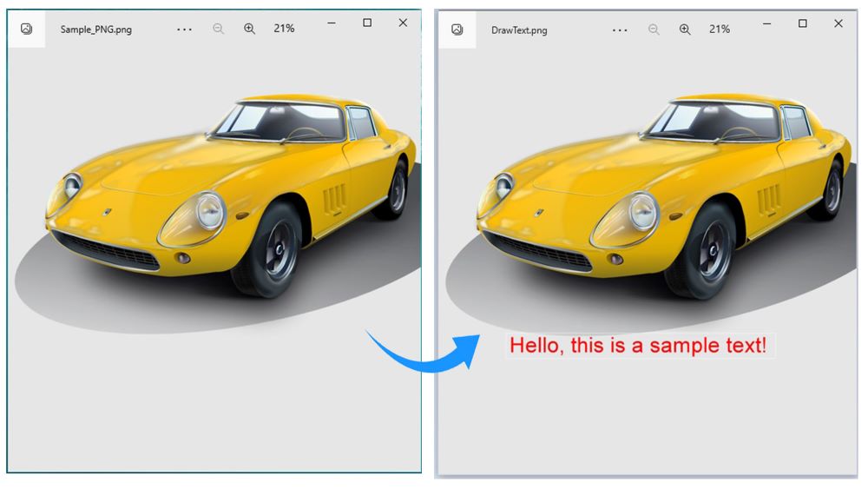The height and width of the screenshot is (489, 868).
Task: Click the Sample_PNG.png file name title
Action: 95,30
